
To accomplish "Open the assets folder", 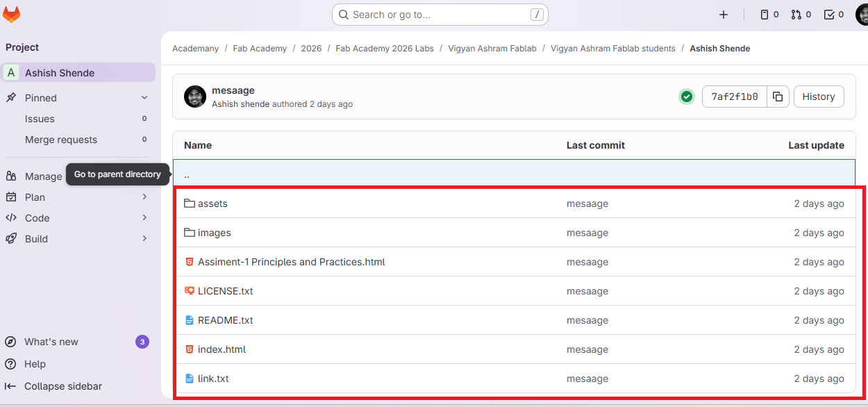I will 212,203.
